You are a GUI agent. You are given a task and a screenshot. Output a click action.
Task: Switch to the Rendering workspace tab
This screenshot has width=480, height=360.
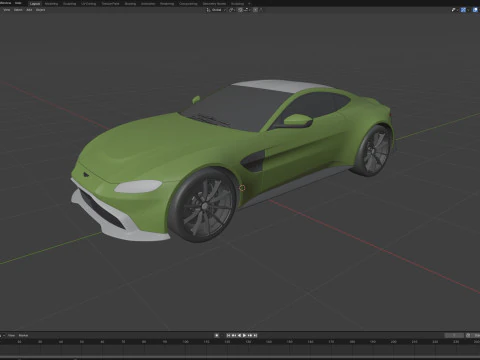point(167,4)
